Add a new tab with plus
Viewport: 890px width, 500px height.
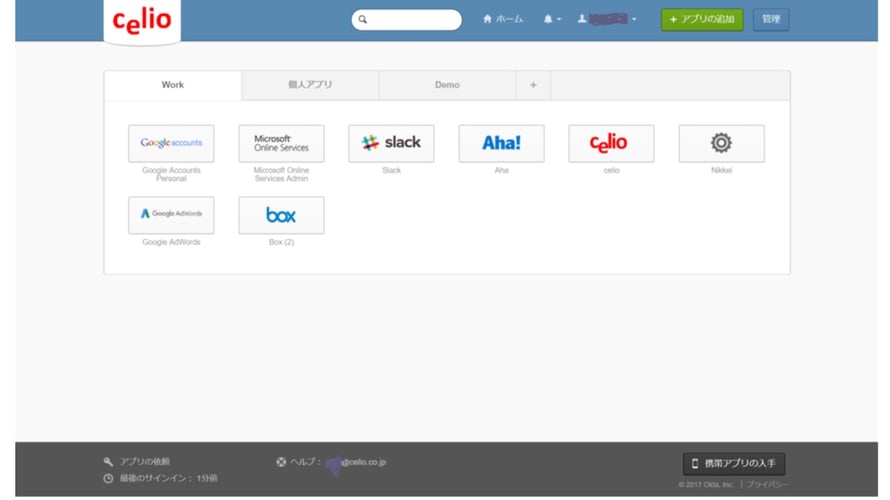point(533,85)
